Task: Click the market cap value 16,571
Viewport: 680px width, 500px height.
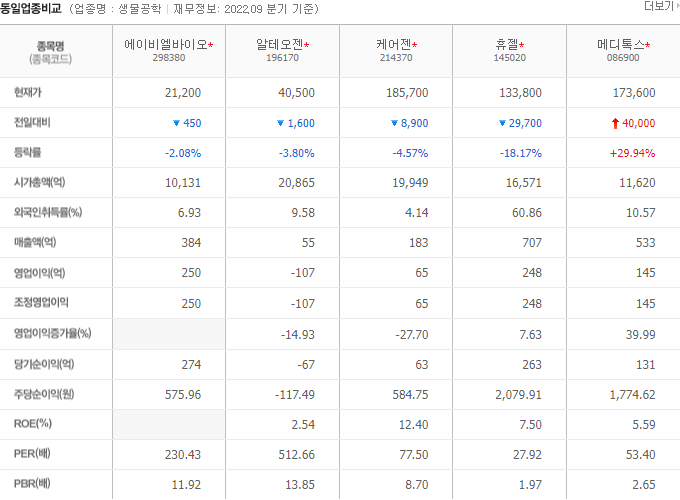Action: 523,183
